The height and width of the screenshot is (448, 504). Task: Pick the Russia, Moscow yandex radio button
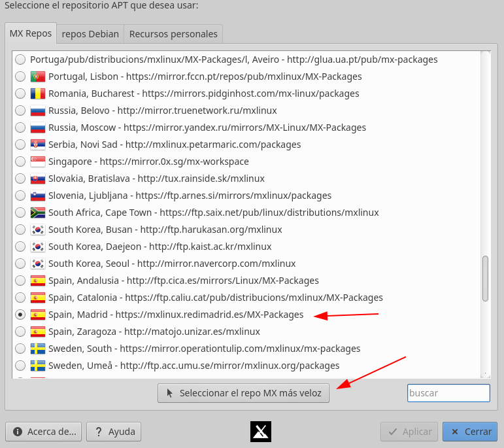20,128
